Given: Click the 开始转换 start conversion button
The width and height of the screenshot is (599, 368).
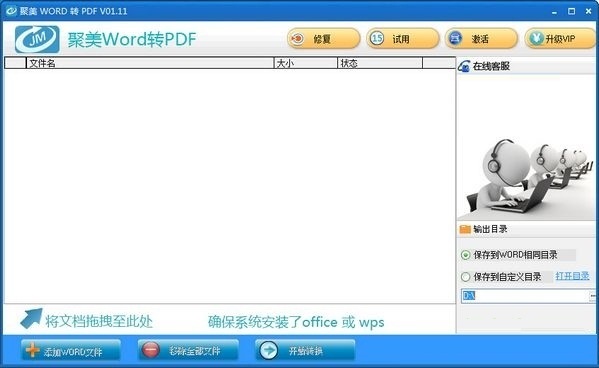Looking at the screenshot, I should 305,350.
